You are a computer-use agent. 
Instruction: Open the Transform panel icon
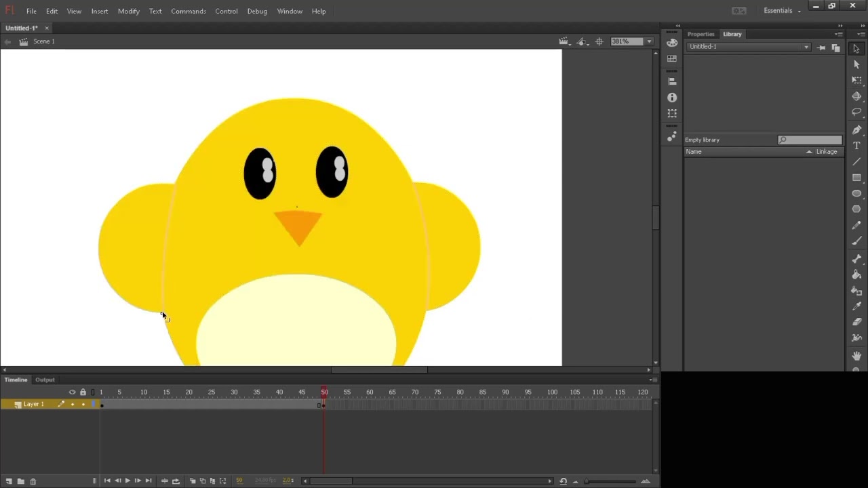[672, 114]
